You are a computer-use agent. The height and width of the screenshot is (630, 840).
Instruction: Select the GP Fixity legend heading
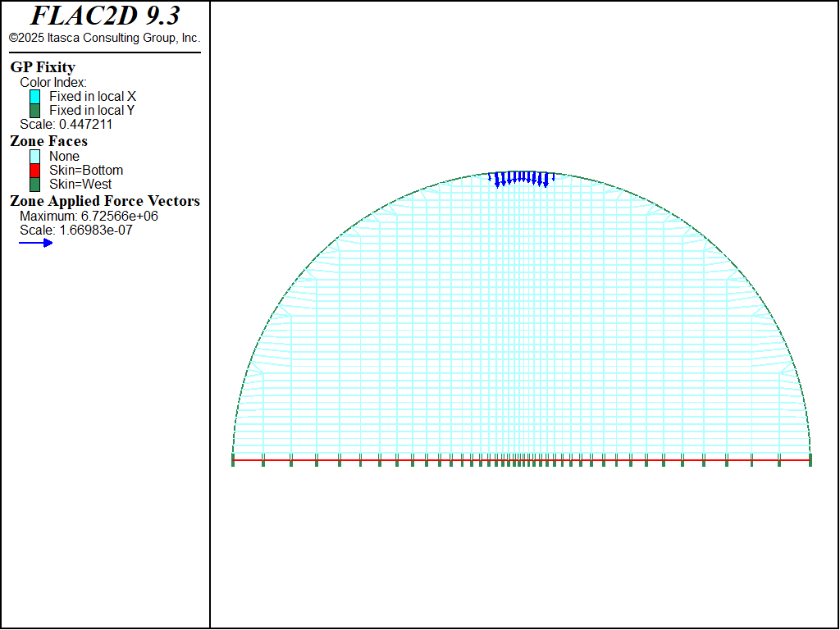43,67
